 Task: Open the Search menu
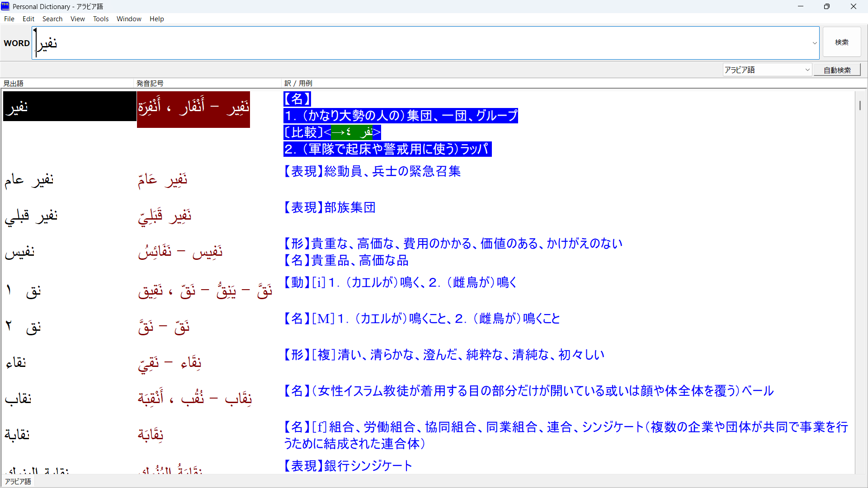point(52,19)
